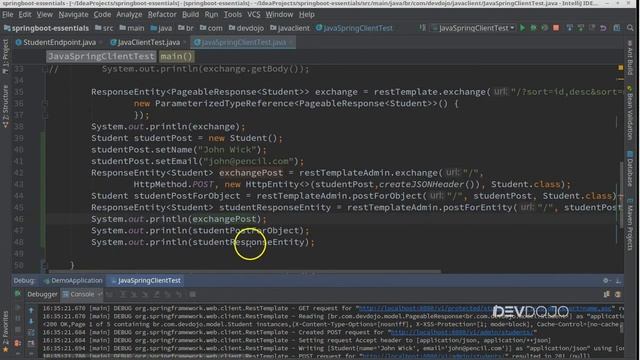This screenshot has height=360, width=640.
Task: Toggle soft-wrap in the console
Action: (x=31, y=333)
